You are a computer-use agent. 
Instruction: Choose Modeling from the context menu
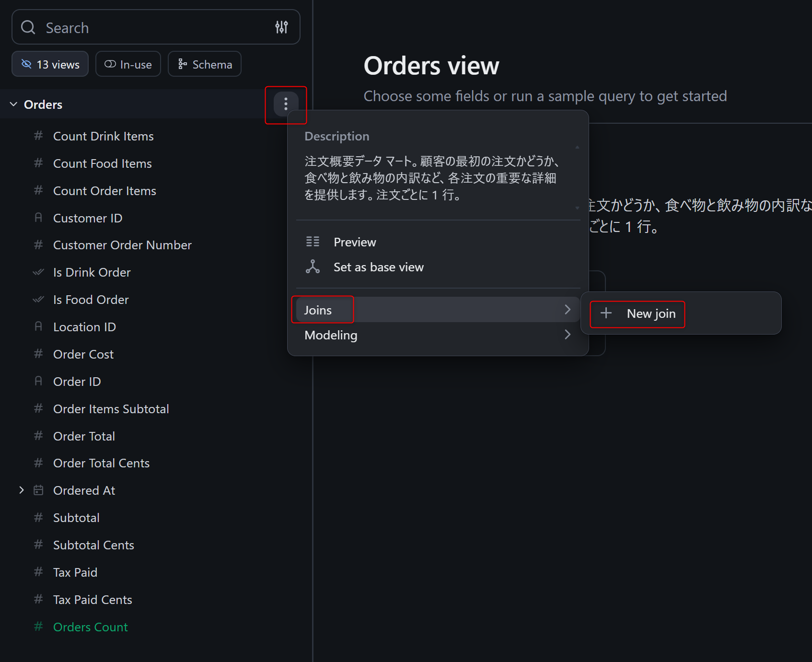[x=331, y=335]
